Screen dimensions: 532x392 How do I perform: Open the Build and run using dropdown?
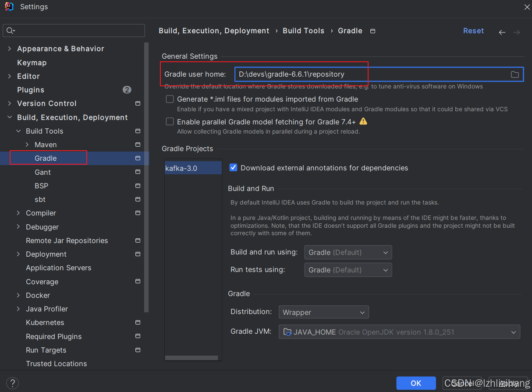point(348,252)
